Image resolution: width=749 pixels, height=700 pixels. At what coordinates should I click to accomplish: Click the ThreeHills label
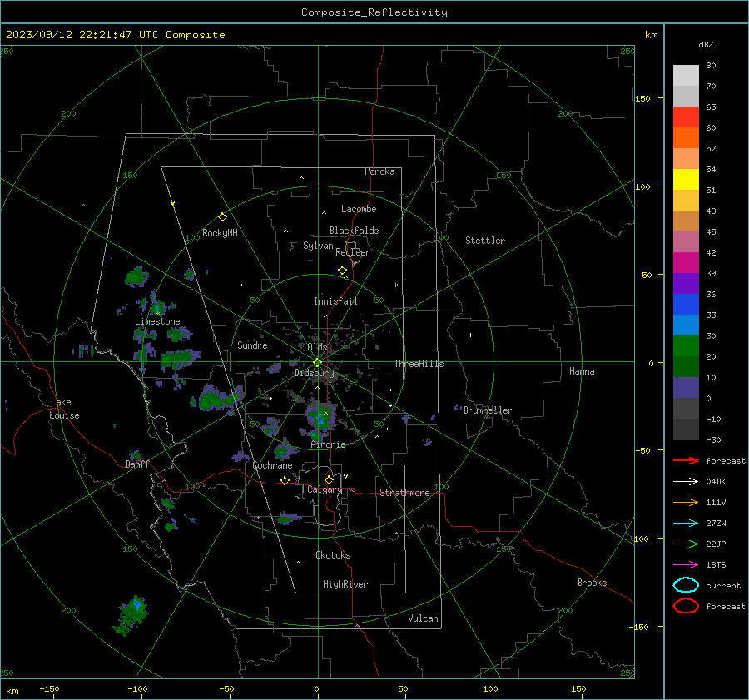point(419,364)
